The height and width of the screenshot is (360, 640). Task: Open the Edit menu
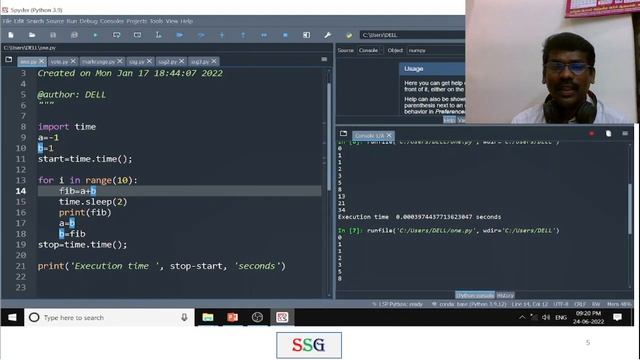click(19, 21)
